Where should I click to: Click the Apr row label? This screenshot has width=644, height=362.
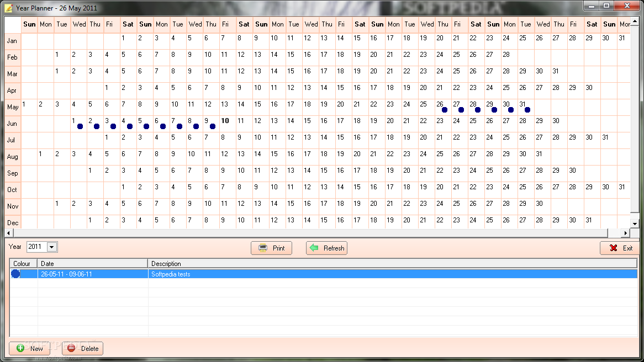(12, 91)
